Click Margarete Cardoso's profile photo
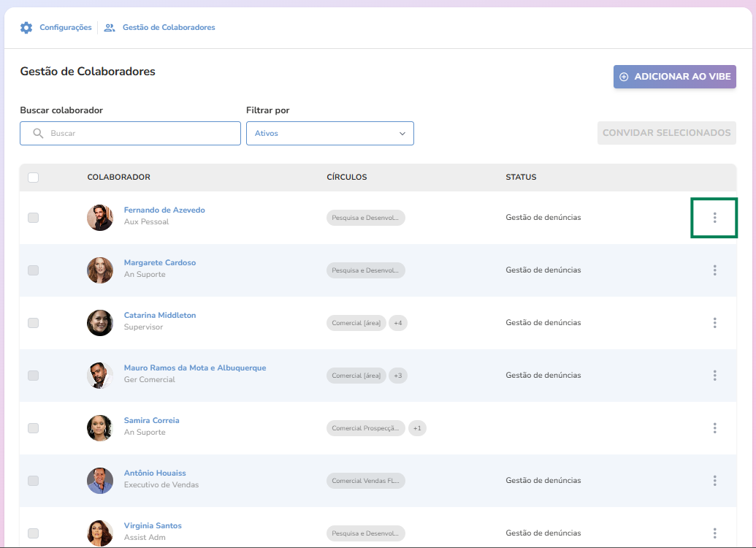756x548 pixels. click(100, 270)
